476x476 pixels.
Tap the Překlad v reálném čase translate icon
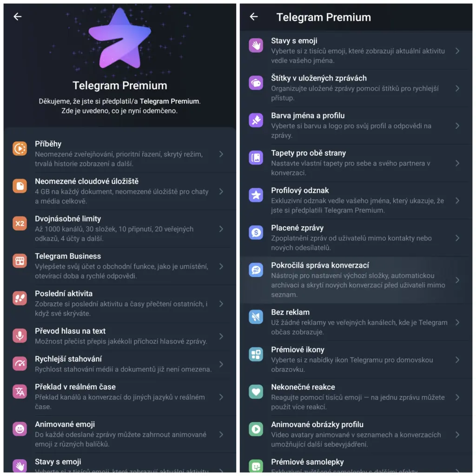click(x=20, y=391)
